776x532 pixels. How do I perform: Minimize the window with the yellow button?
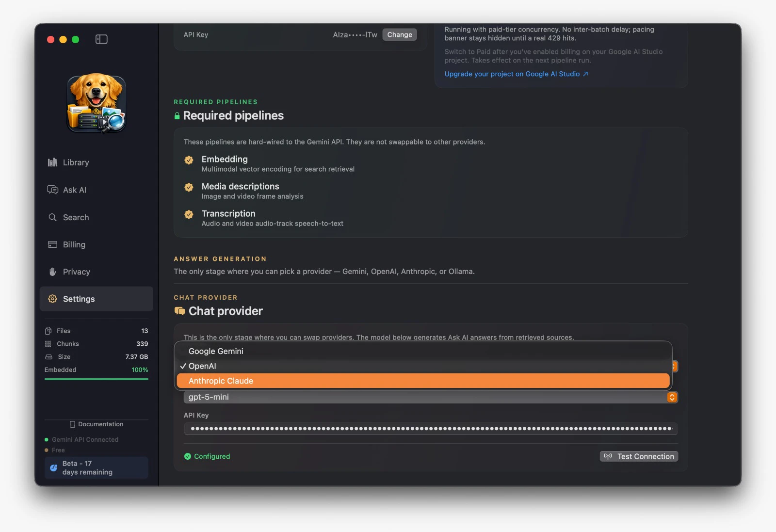click(x=63, y=40)
